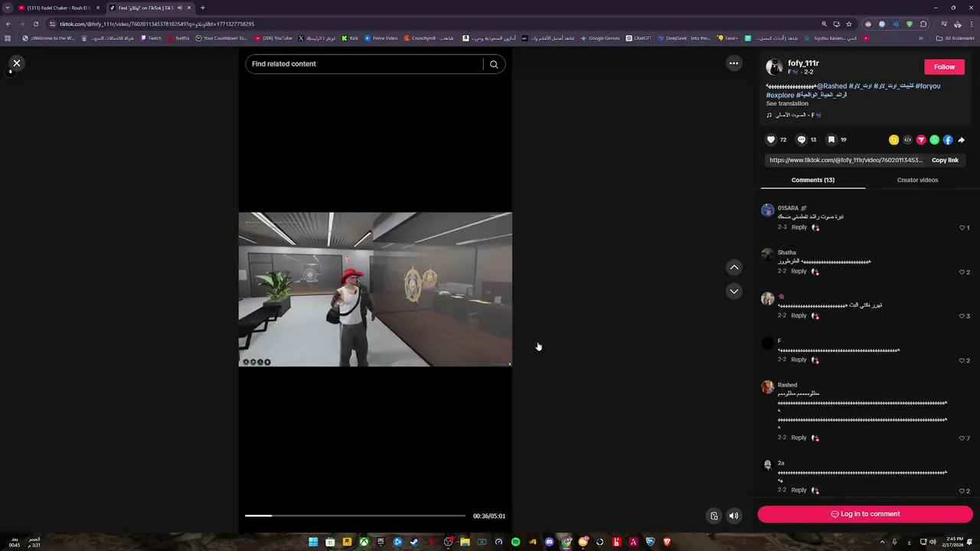The height and width of the screenshot is (551, 980).
Task: Switch to the Comments (13) tab
Action: pos(813,180)
